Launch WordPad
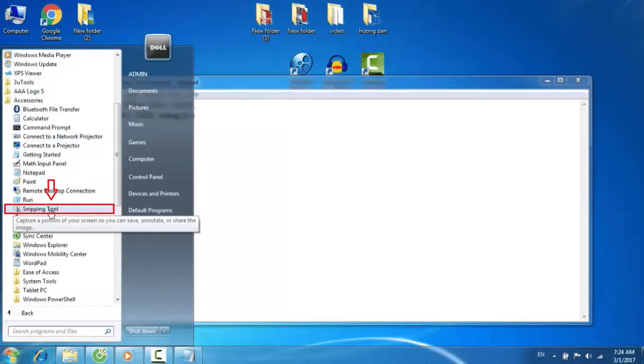This screenshot has width=644, height=364. (33, 263)
